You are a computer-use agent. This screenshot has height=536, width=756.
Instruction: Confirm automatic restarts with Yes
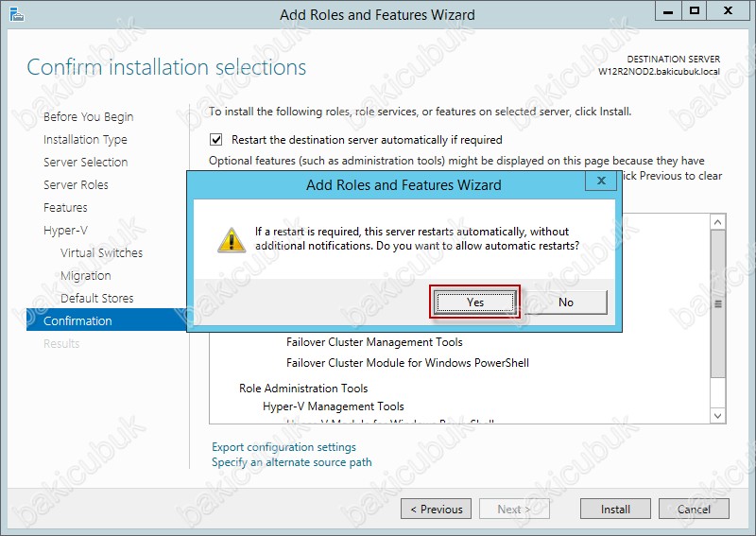pyautogui.click(x=475, y=302)
